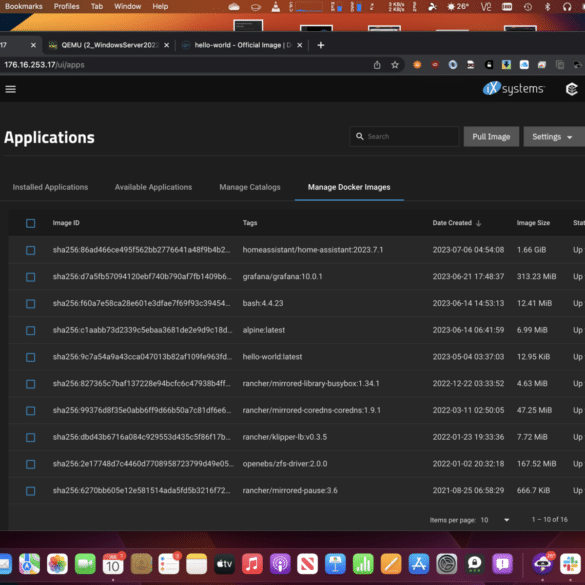Select the Manage Docker Images tab
This screenshot has width=585, height=585.
[x=349, y=187]
